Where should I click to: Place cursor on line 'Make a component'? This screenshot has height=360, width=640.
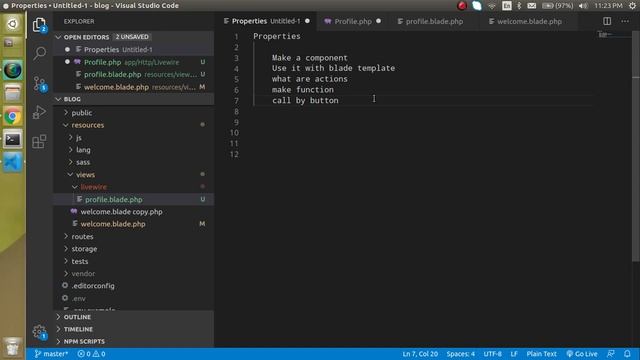[310, 58]
